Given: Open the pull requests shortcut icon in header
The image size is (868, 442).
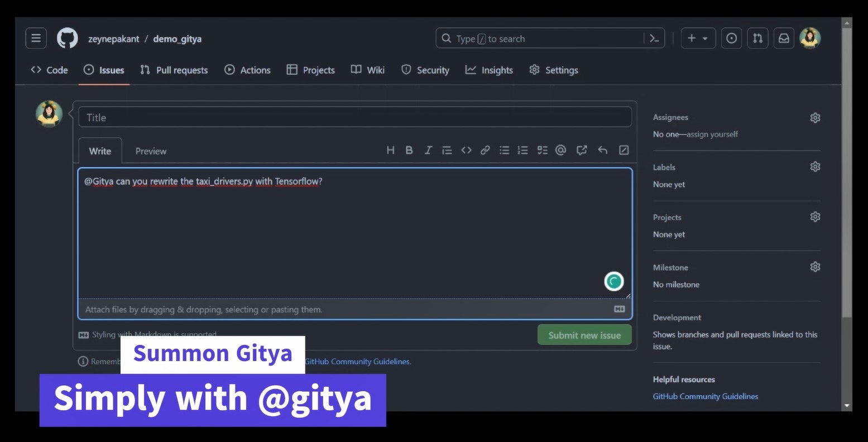Looking at the screenshot, I should [x=757, y=39].
